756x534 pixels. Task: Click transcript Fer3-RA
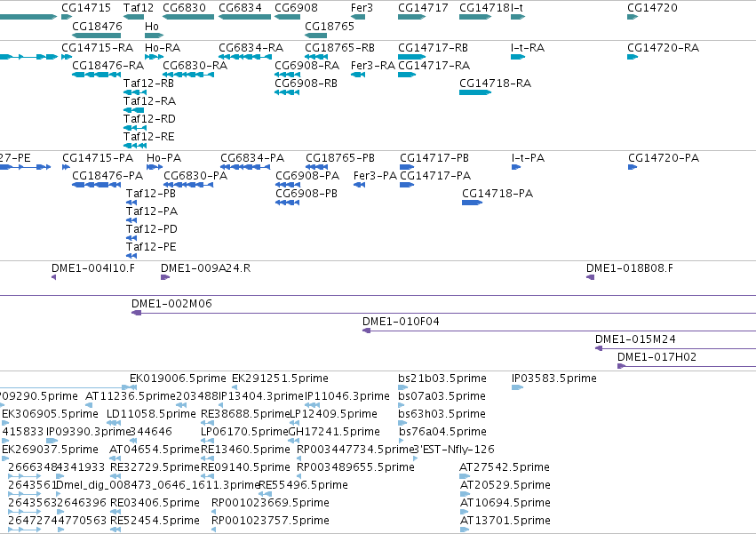[x=373, y=66]
